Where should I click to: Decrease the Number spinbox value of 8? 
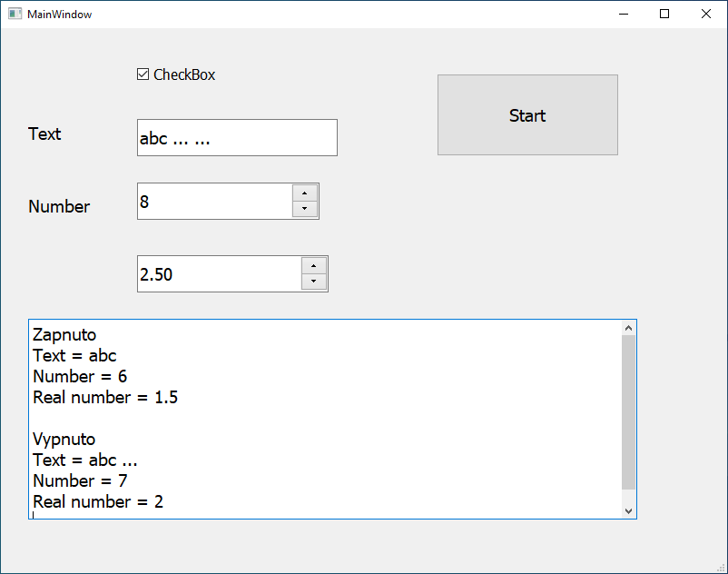click(304, 210)
